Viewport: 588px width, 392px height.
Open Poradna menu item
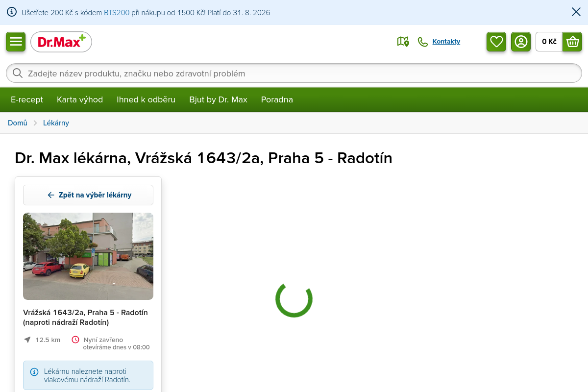pos(277,99)
